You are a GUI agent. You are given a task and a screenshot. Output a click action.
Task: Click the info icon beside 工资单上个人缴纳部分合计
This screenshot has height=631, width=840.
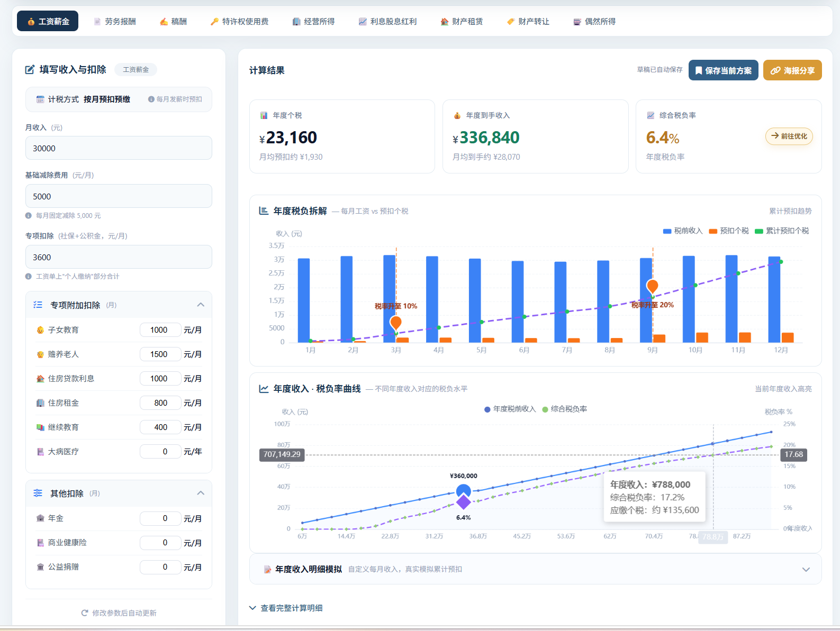click(x=29, y=277)
